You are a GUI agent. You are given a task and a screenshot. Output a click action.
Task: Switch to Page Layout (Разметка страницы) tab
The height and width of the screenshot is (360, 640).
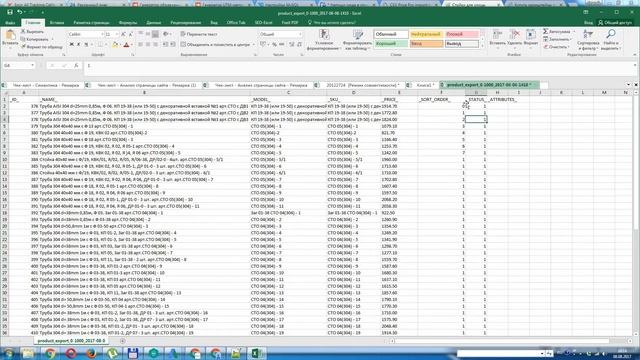tap(91, 22)
